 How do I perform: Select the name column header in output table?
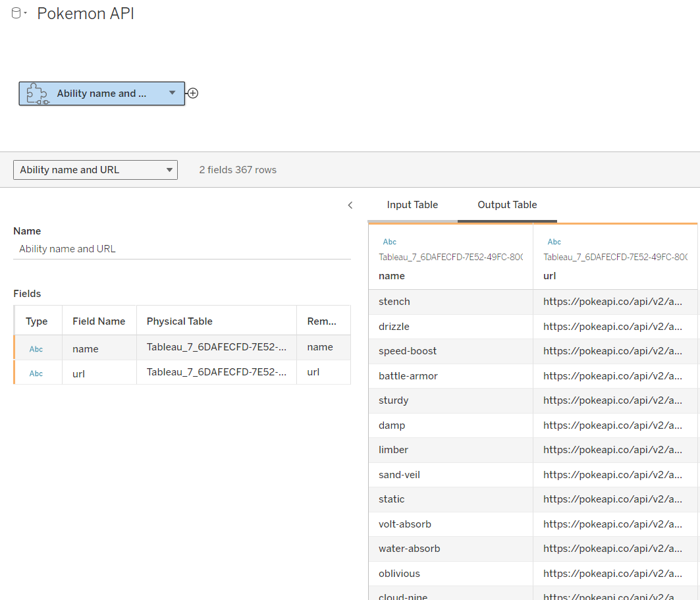(x=451, y=257)
